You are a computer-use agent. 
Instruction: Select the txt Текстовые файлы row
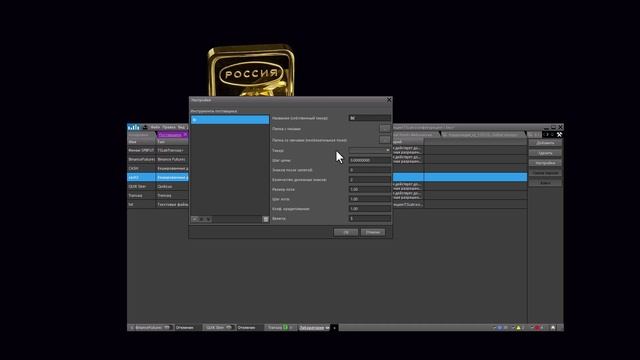(x=158, y=204)
